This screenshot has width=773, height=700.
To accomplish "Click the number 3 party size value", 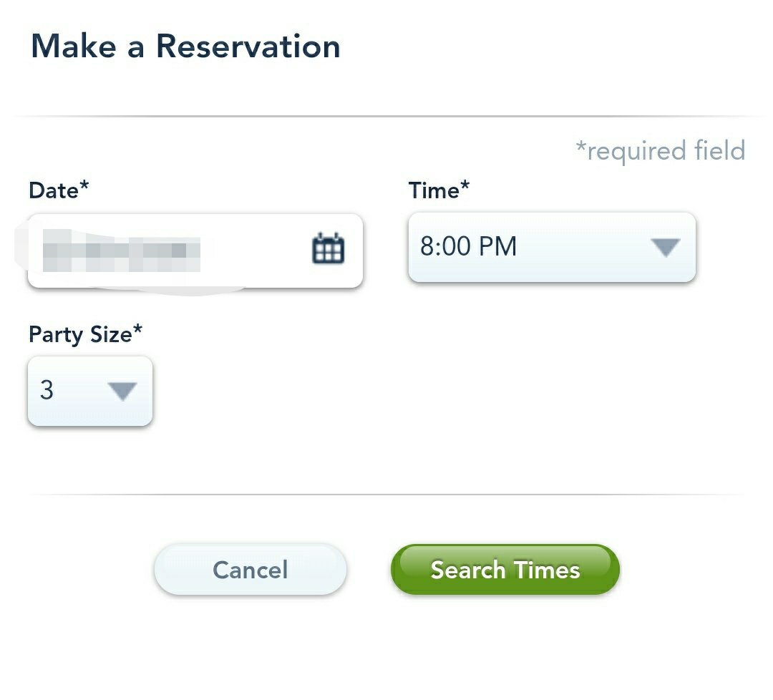I will pyautogui.click(x=47, y=390).
